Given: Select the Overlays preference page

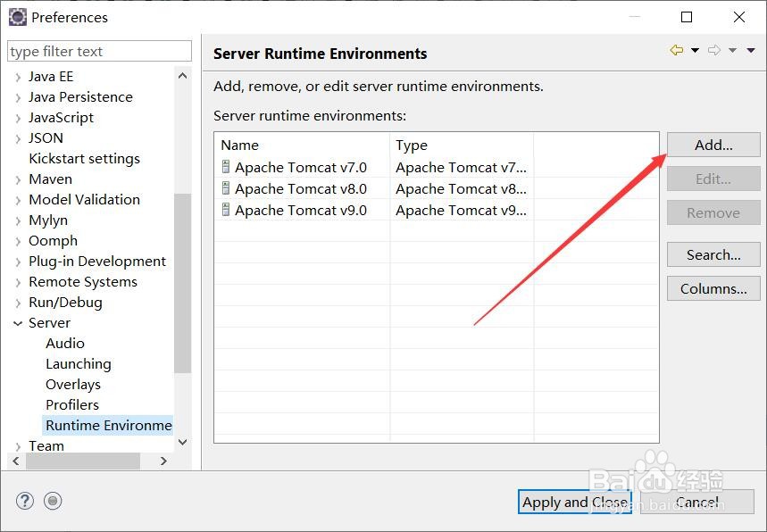Looking at the screenshot, I should [73, 385].
